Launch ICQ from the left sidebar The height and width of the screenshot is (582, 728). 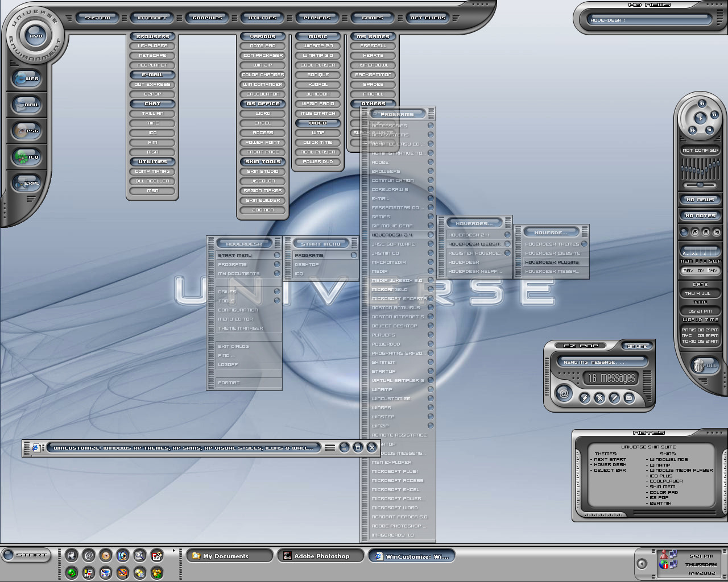(27, 156)
